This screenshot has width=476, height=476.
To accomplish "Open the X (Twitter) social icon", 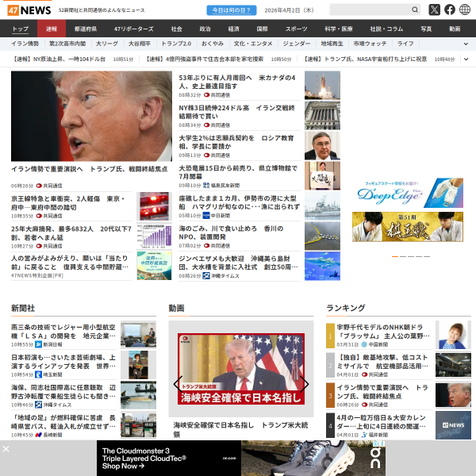I will click(x=434, y=10).
